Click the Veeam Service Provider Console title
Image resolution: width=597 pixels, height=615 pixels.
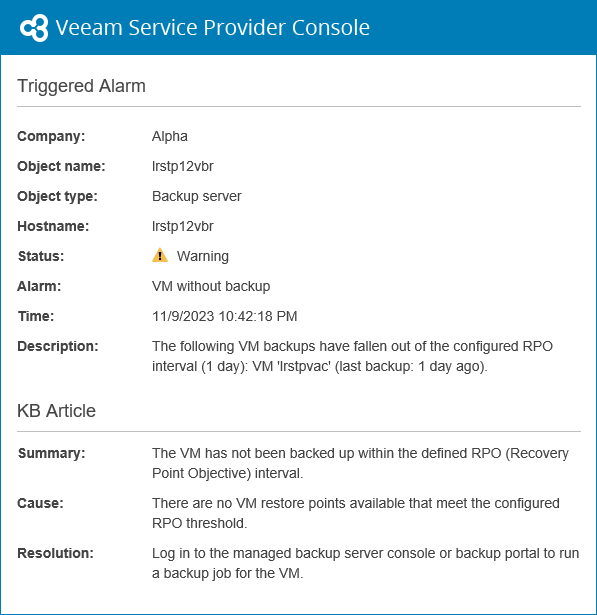(x=213, y=27)
